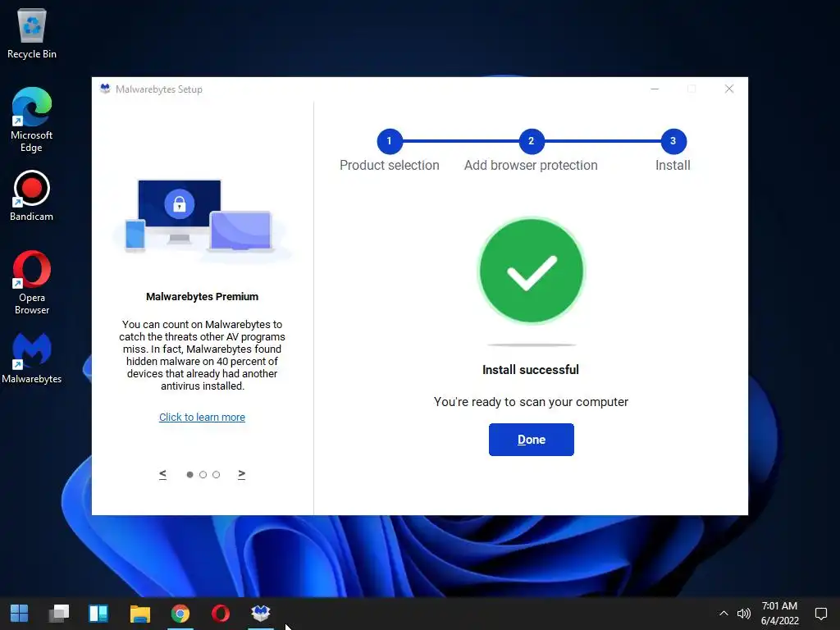Close the Malwarebytes Setup window
840x630 pixels.
[x=729, y=89]
